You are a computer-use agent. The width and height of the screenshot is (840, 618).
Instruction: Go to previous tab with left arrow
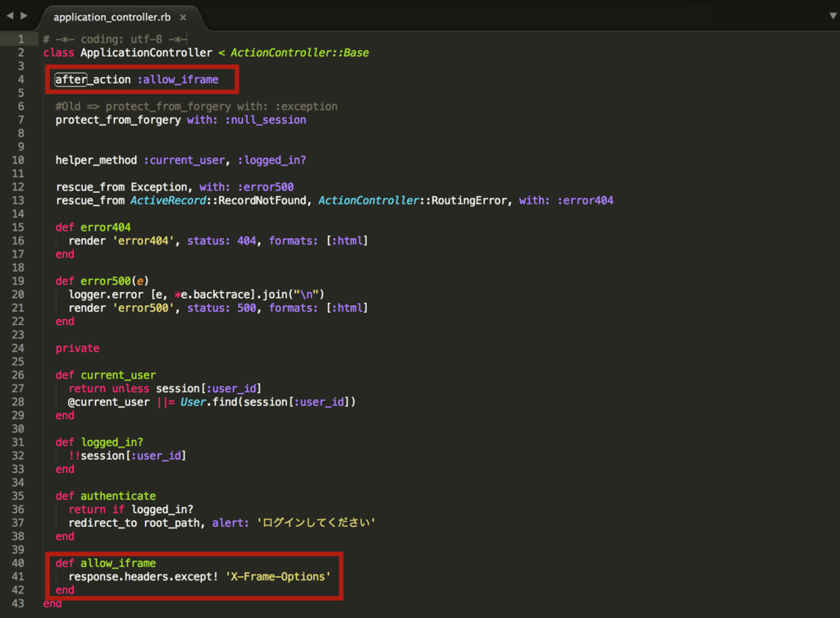click(10, 16)
